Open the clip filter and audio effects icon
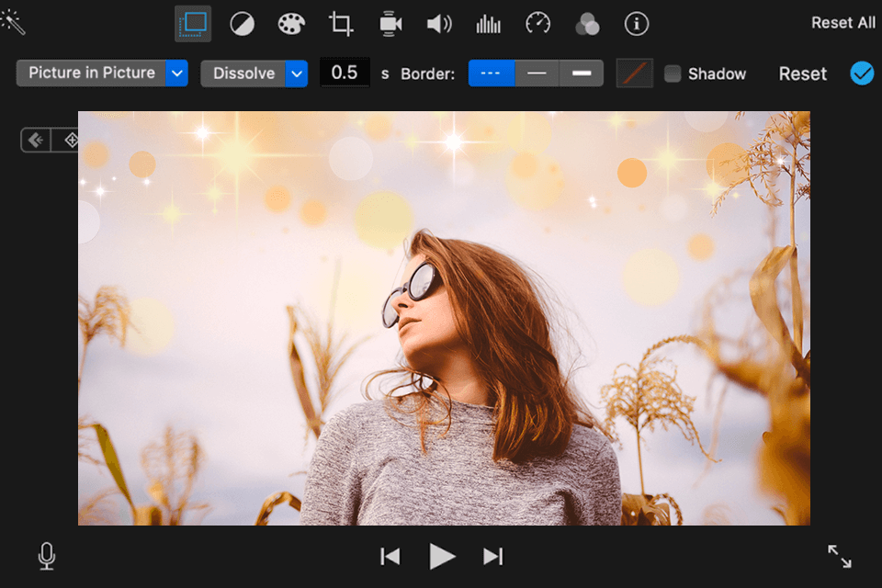Image resolution: width=882 pixels, height=588 pixels. [587, 24]
